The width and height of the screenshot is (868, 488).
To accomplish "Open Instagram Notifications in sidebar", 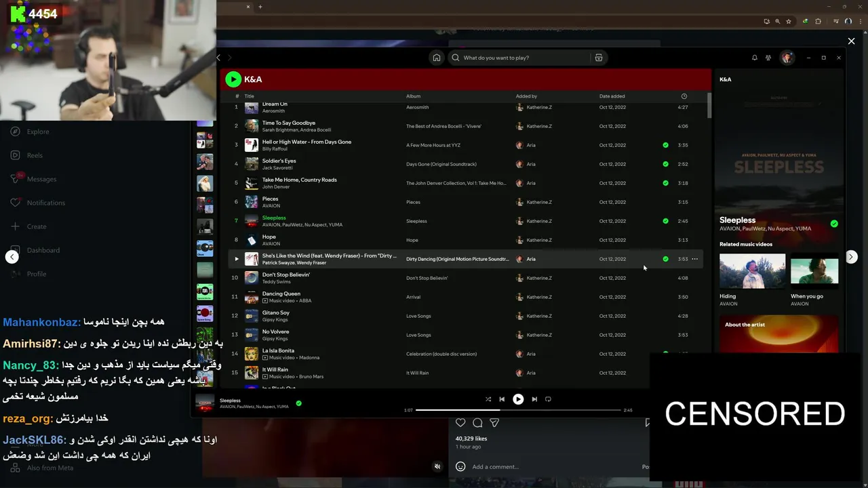I will [38, 203].
